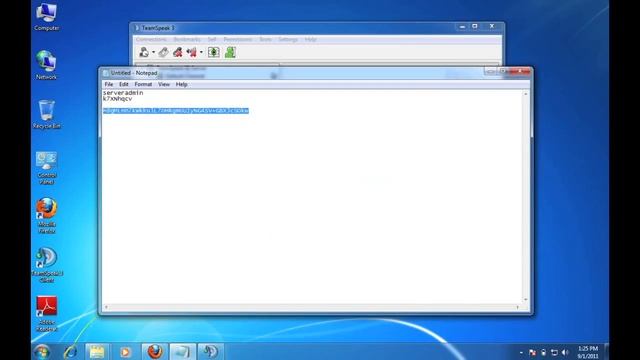The image size is (640, 360).
Task: Open volume speaker icon in system tray
Action: tap(565, 352)
